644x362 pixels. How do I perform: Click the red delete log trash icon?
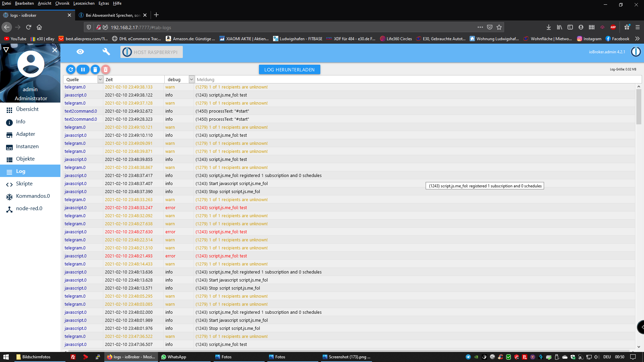tap(106, 70)
